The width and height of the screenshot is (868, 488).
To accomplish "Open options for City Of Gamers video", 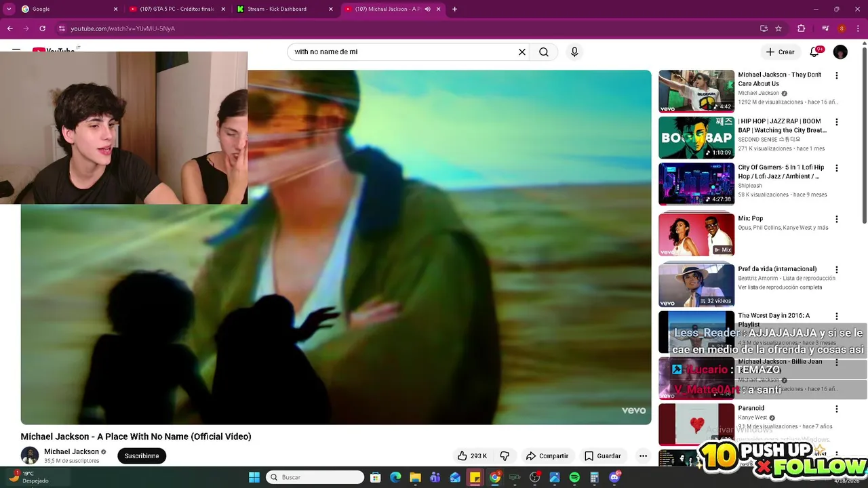I will pos(836,168).
